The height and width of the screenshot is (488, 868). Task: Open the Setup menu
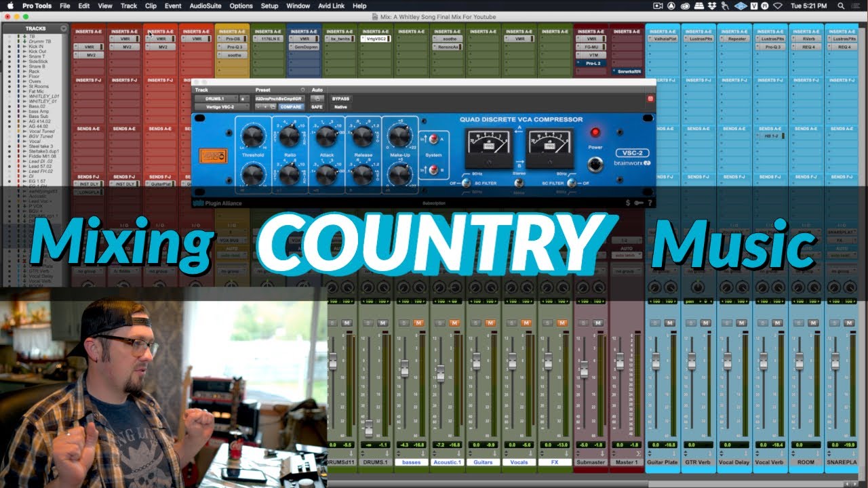[269, 5]
